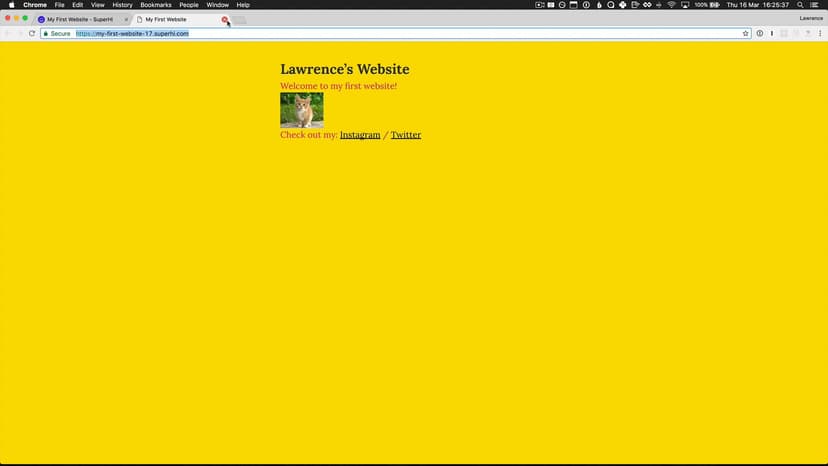Click the Secure padlock site info
This screenshot has height=466, width=828.
(57, 33)
